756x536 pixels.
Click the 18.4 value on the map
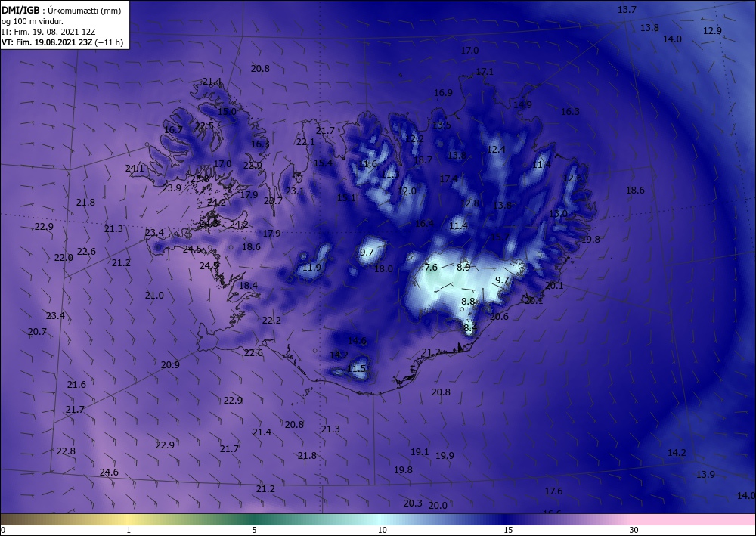coord(248,285)
